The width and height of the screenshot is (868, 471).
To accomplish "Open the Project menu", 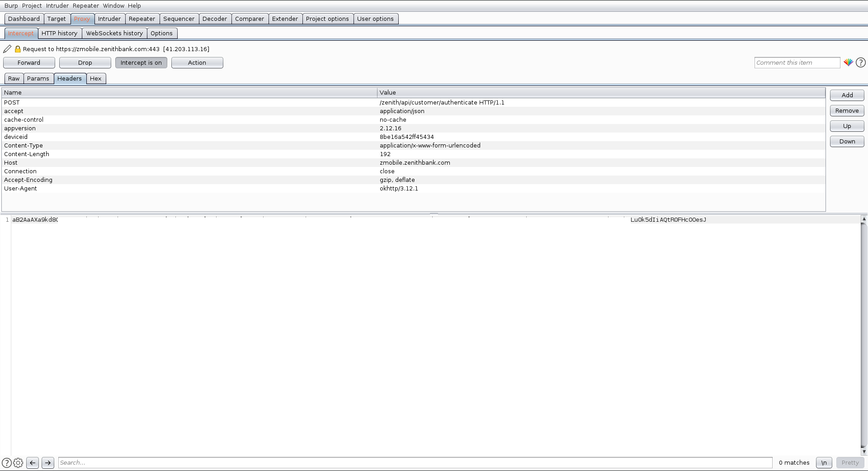I will 32,5.
